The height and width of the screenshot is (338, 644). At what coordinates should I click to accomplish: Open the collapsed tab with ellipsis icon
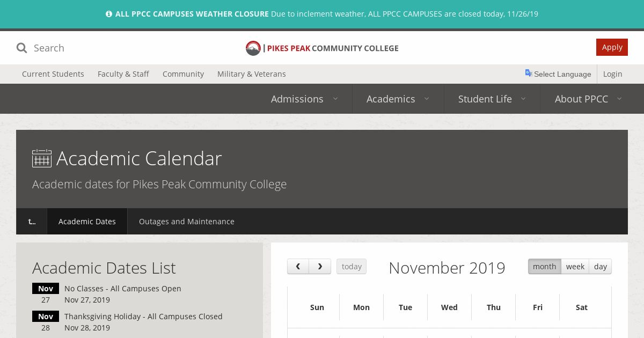coord(32,222)
